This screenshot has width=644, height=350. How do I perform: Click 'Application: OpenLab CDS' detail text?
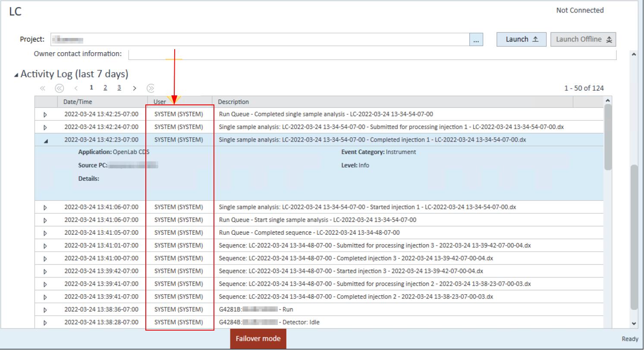click(x=114, y=152)
